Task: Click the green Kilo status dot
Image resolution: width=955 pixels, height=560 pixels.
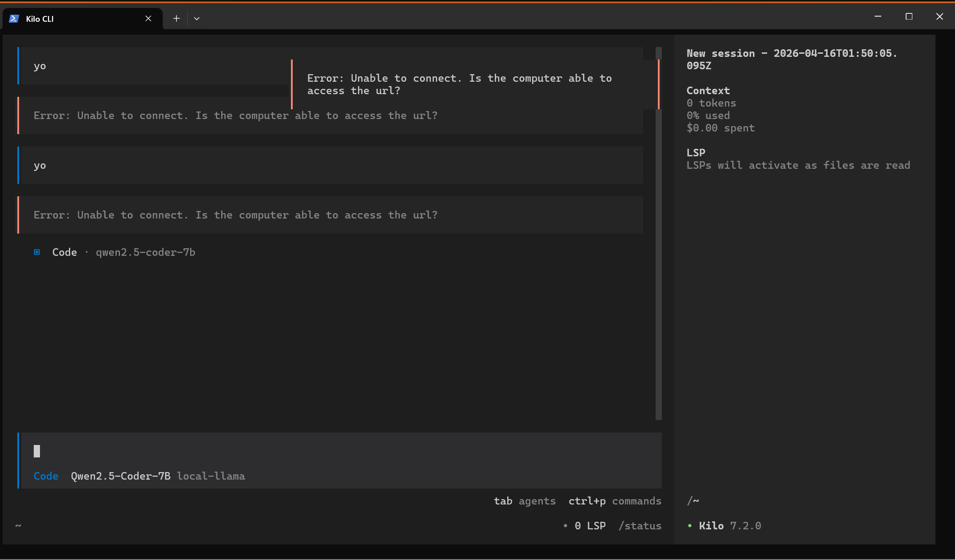Action: [690, 526]
